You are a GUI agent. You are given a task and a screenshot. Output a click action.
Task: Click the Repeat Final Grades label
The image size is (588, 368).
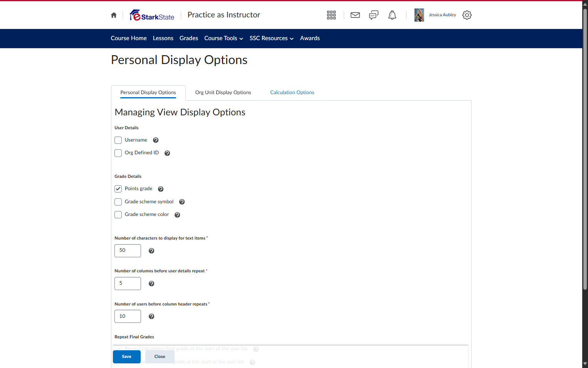coord(134,337)
